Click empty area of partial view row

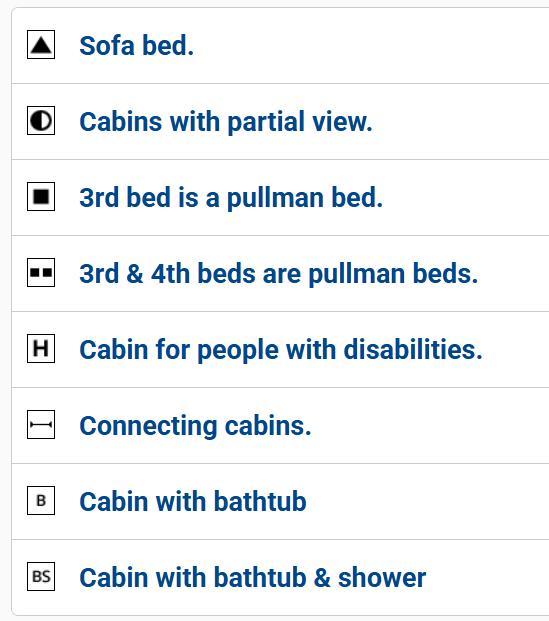pos(461,122)
